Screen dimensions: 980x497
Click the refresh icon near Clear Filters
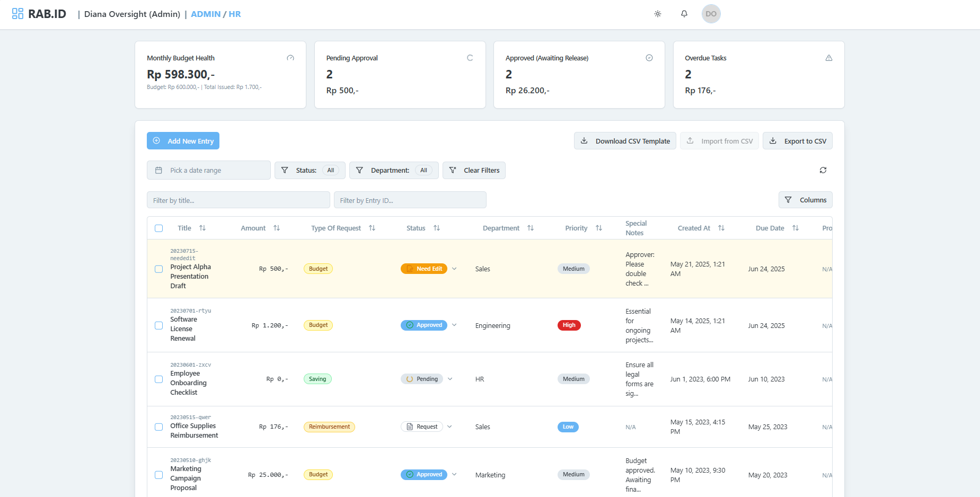823,170
